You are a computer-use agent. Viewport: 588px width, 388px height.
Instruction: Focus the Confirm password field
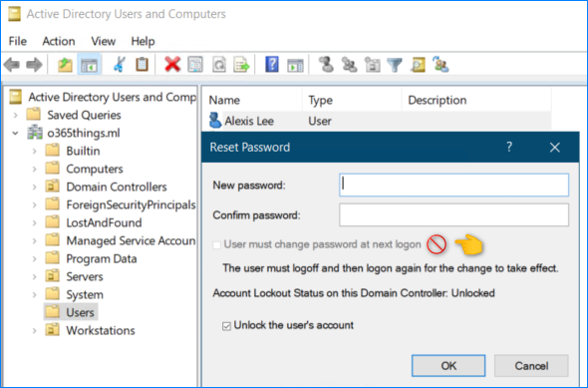[453, 215]
